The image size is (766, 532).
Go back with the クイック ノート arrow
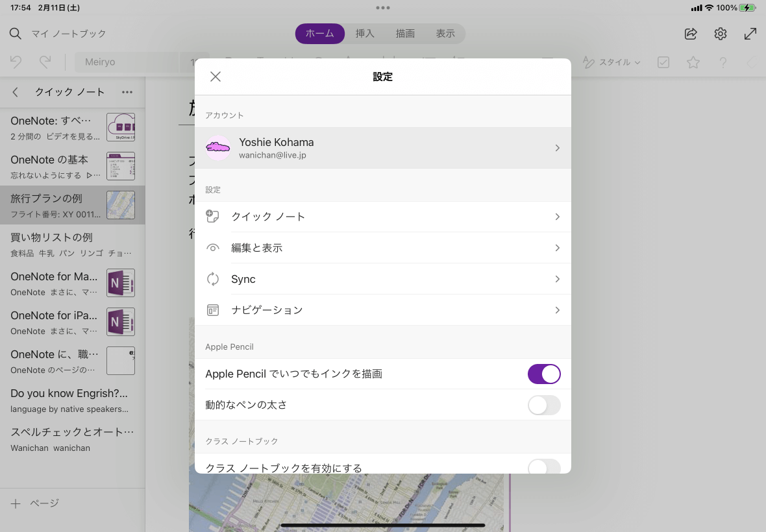pyautogui.click(x=16, y=92)
